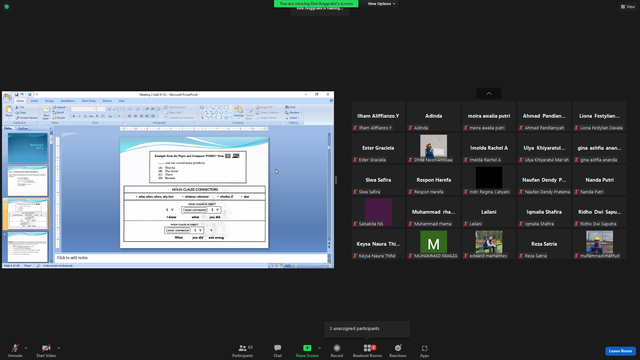Select edward marhaines video tile

[489, 244]
